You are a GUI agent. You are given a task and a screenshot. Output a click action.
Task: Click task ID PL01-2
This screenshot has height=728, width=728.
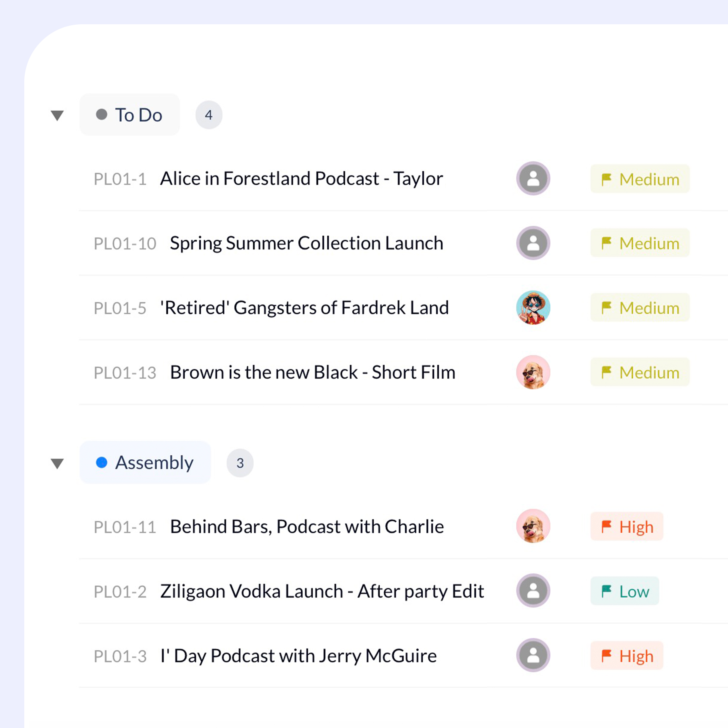pyautogui.click(x=120, y=591)
